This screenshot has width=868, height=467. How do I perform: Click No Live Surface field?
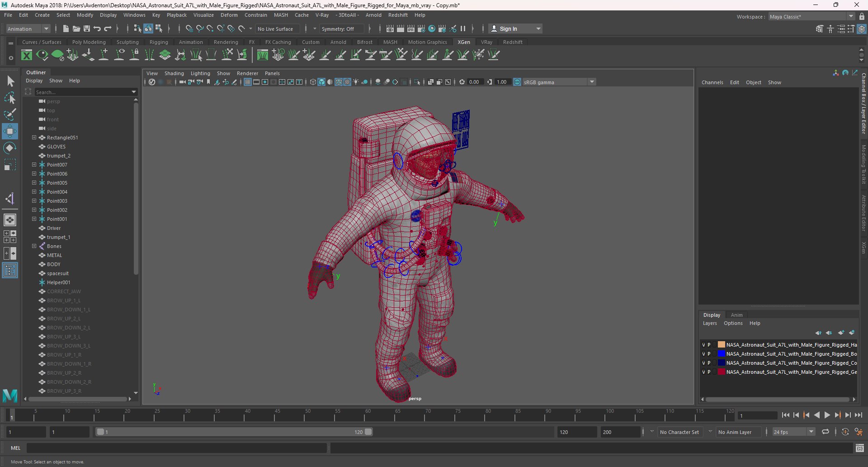point(278,29)
